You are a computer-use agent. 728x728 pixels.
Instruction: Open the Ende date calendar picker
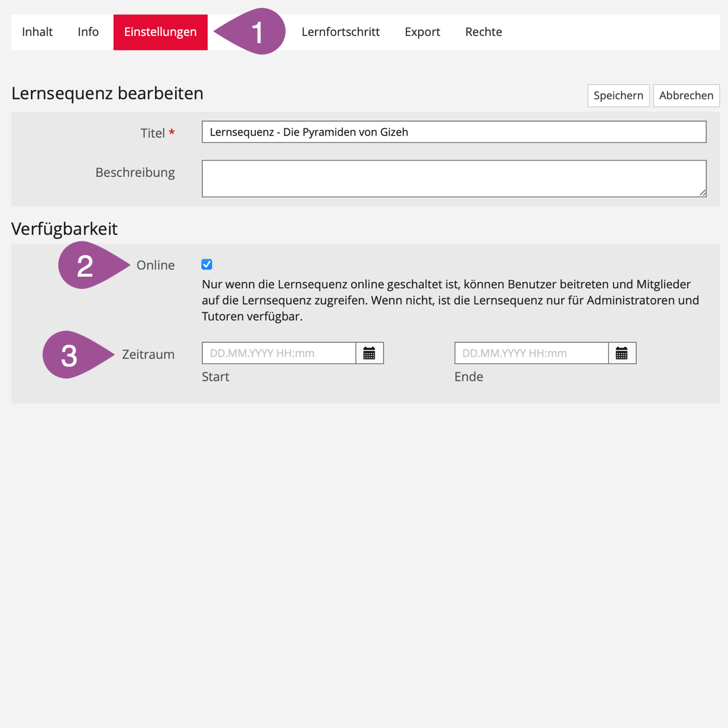click(x=622, y=353)
